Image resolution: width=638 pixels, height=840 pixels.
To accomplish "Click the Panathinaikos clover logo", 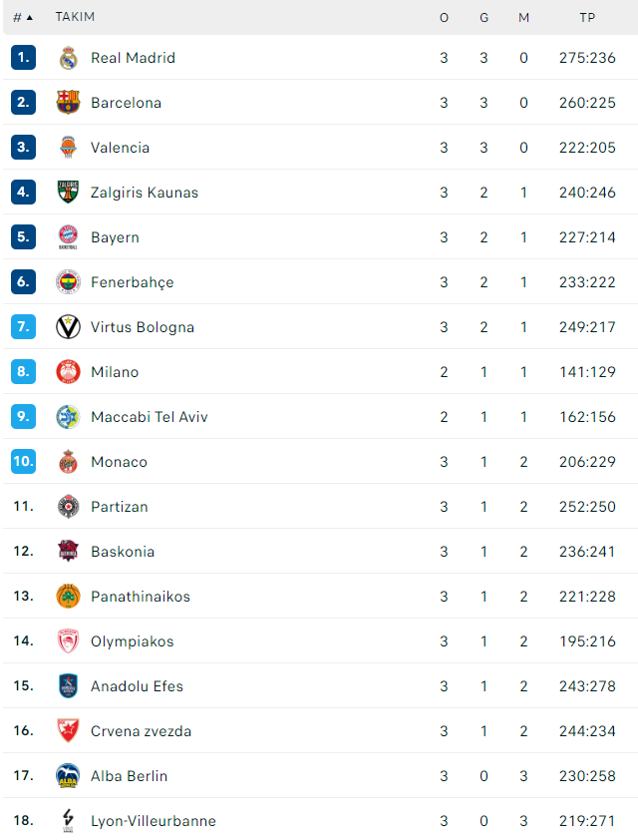I will pyautogui.click(x=68, y=597).
